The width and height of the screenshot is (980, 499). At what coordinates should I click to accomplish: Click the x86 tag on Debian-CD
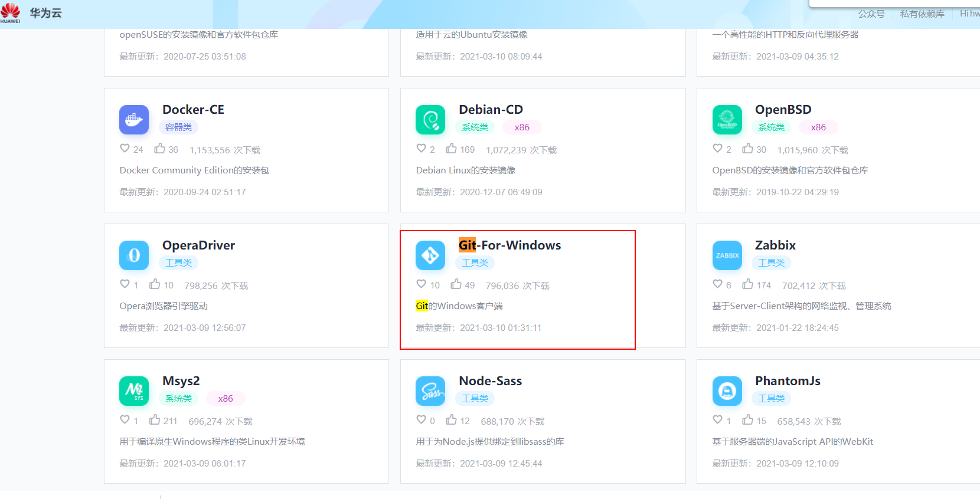pyautogui.click(x=522, y=127)
